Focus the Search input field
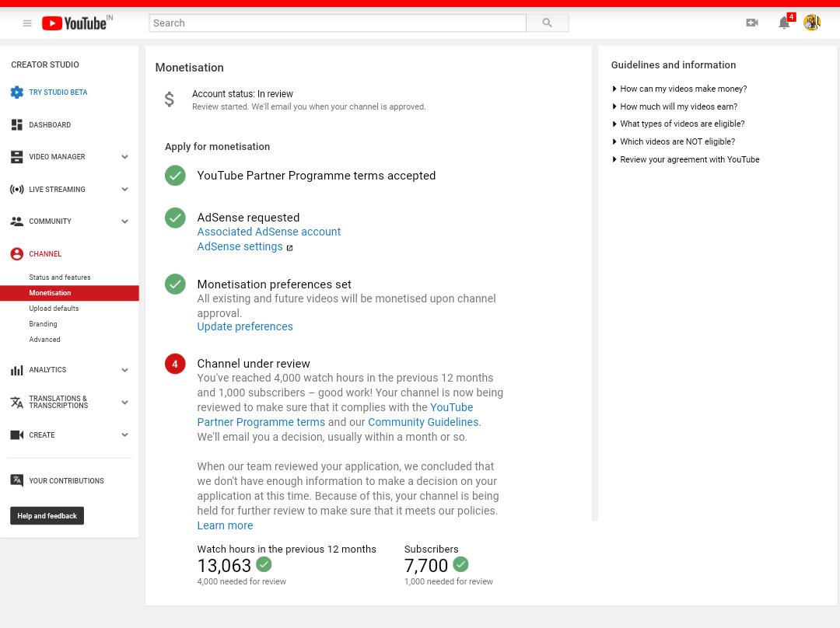The image size is (840, 628). (338, 23)
